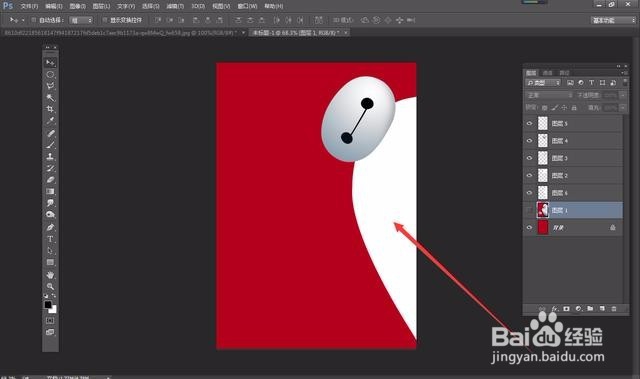Create a new layer group
Viewport: 640px width, 379px height.
(x=590, y=309)
